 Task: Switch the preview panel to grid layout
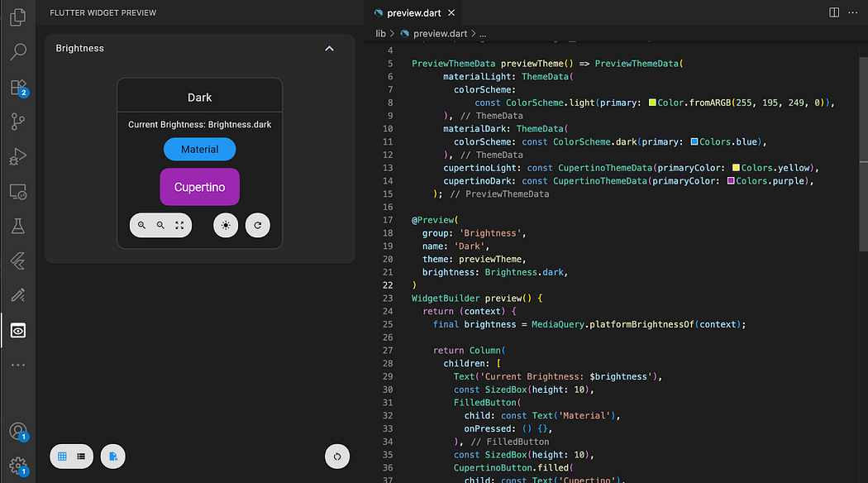(63, 456)
